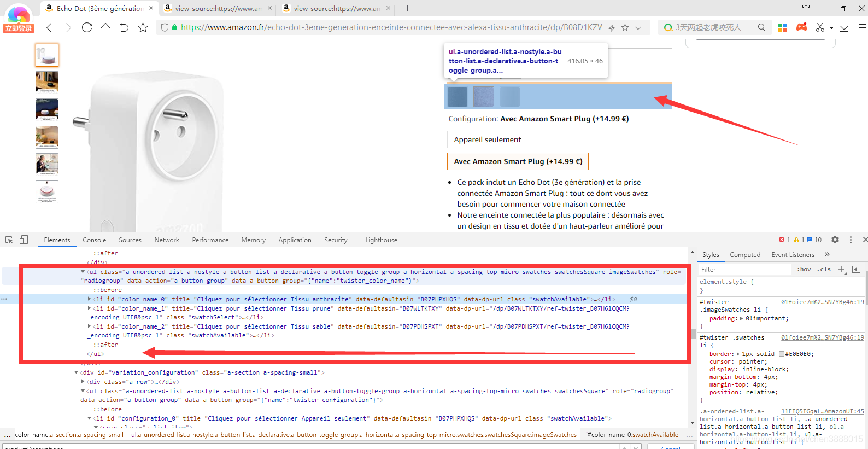View last product thumbnail image
Viewport: 868px width, 449px height.
click(x=47, y=192)
